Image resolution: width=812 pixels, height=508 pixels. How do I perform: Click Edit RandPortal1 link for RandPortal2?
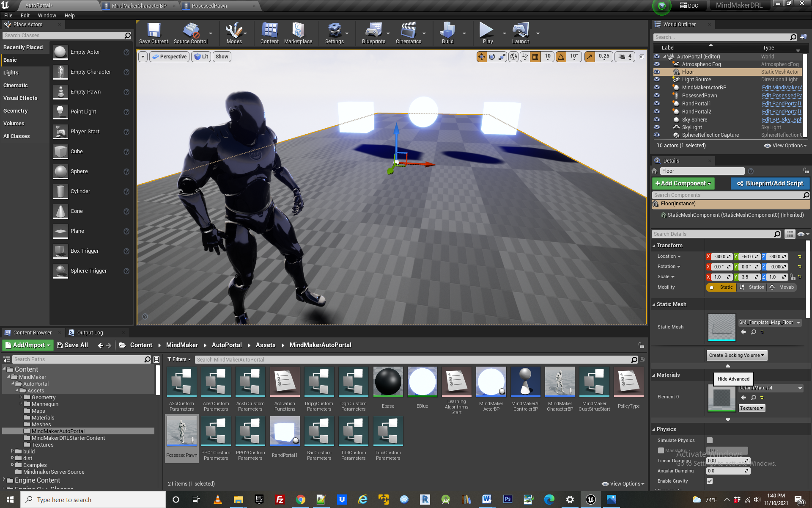(781, 112)
